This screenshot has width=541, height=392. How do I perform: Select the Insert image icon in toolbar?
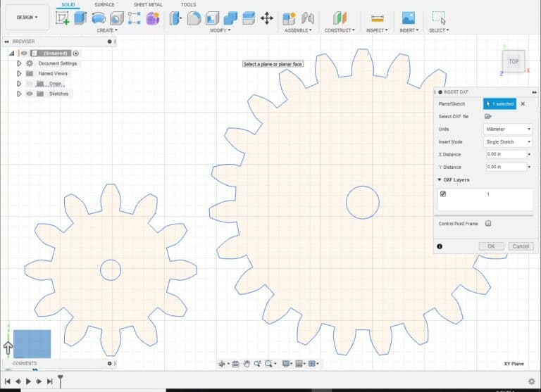[408, 18]
